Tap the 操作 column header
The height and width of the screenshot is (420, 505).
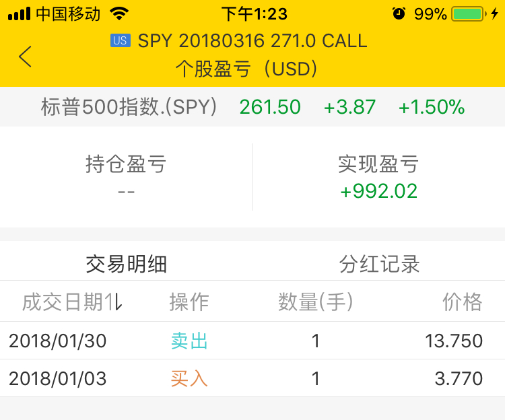tap(189, 302)
